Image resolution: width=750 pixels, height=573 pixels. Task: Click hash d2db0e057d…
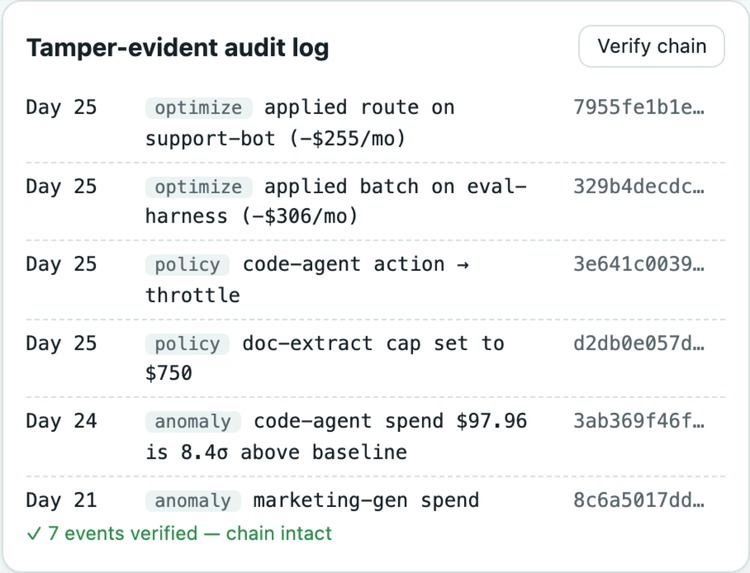point(639,343)
